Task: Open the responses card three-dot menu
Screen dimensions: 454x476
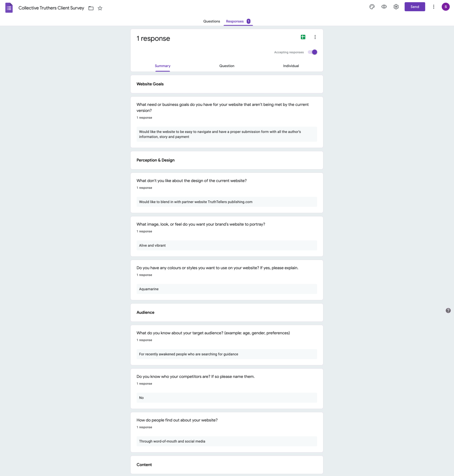Action: (x=315, y=37)
